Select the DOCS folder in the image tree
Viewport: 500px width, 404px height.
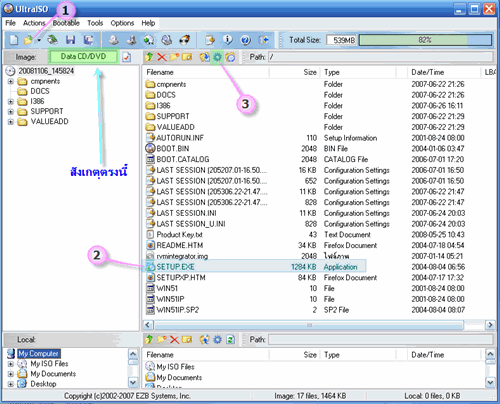tap(40, 91)
